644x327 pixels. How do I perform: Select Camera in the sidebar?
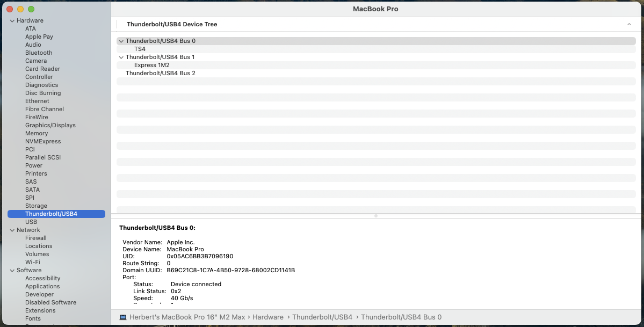(36, 61)
